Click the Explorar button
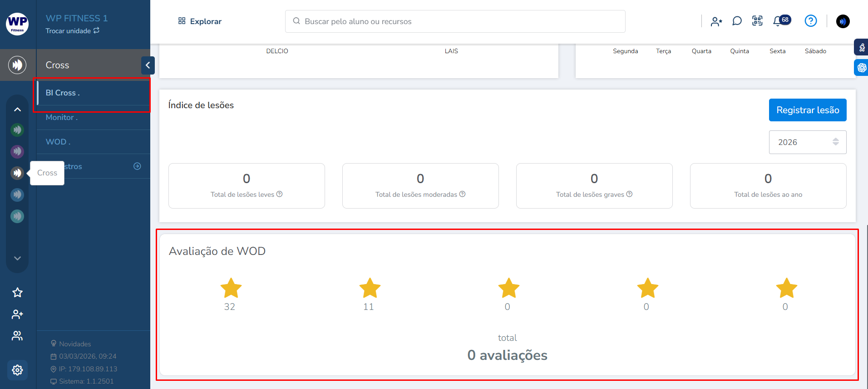The width and height of the screenshot is (868, 389). [200, 21]
